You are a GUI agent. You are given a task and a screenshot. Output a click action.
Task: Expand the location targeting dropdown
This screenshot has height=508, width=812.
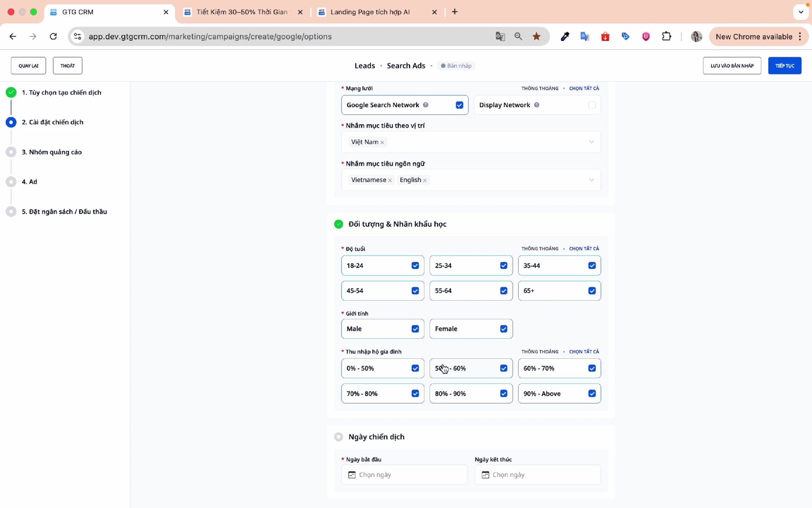591,142
